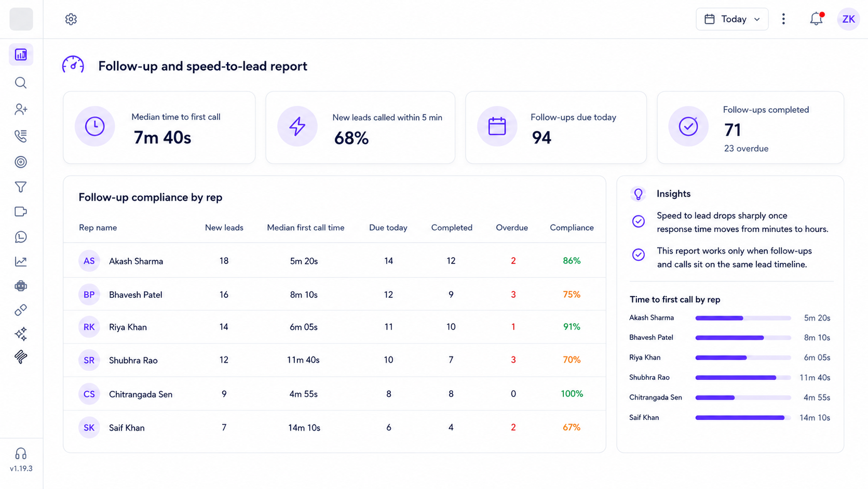
Task: Click the 67% compliance value
Action: pos(572,427)
